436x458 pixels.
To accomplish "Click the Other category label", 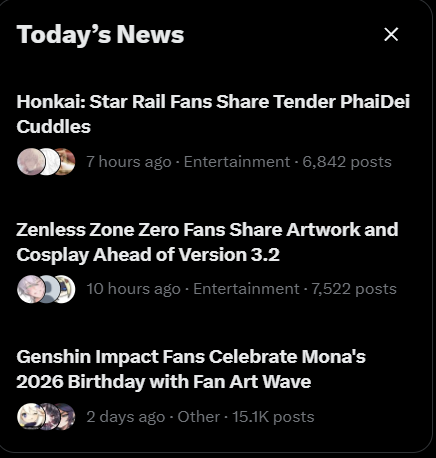I will [x=198, y=417].
